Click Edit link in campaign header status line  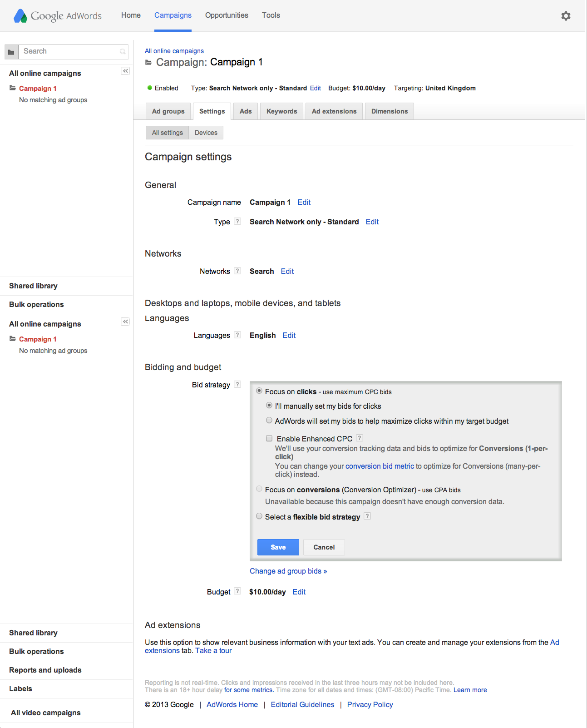[x=316, y=88]
